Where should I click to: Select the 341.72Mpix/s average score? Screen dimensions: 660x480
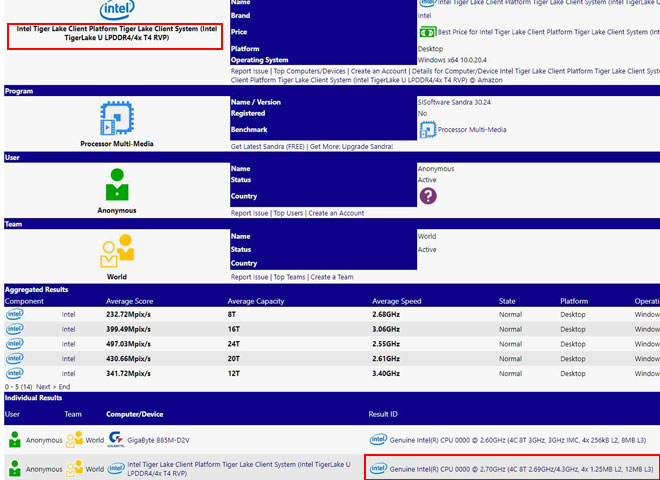click(x=128, y=373)
